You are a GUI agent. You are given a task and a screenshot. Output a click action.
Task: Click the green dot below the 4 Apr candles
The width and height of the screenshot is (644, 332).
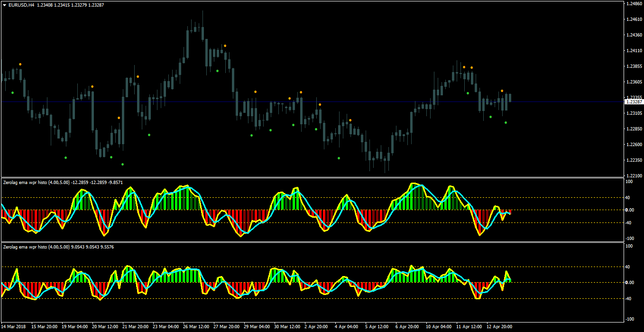[x=339, y=158]
